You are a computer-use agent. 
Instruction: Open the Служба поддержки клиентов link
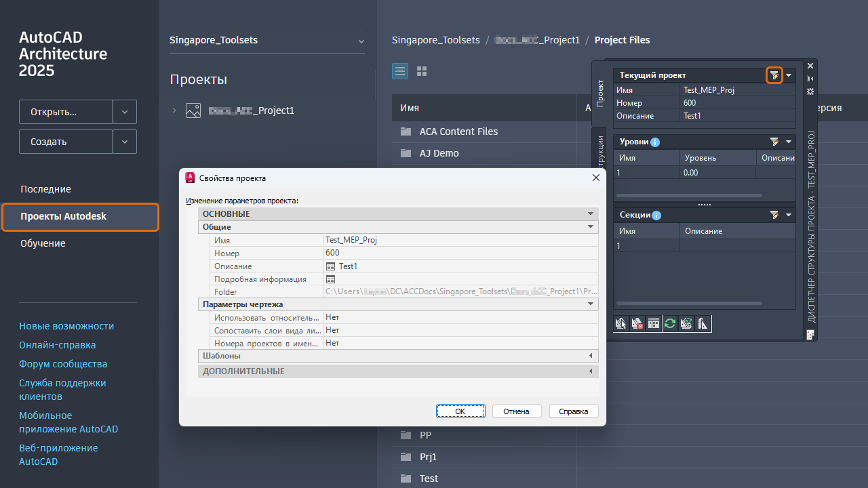(62, 390)
